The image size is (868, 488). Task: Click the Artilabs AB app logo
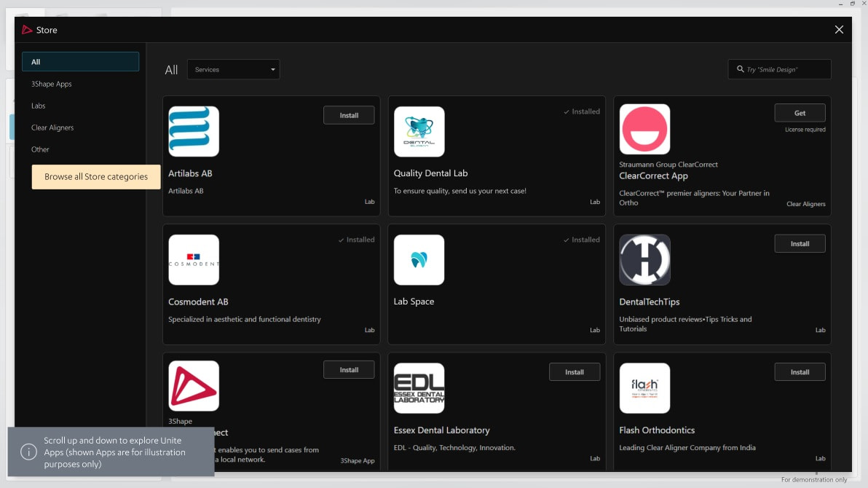pyautogui.click(x=193, y=131)
